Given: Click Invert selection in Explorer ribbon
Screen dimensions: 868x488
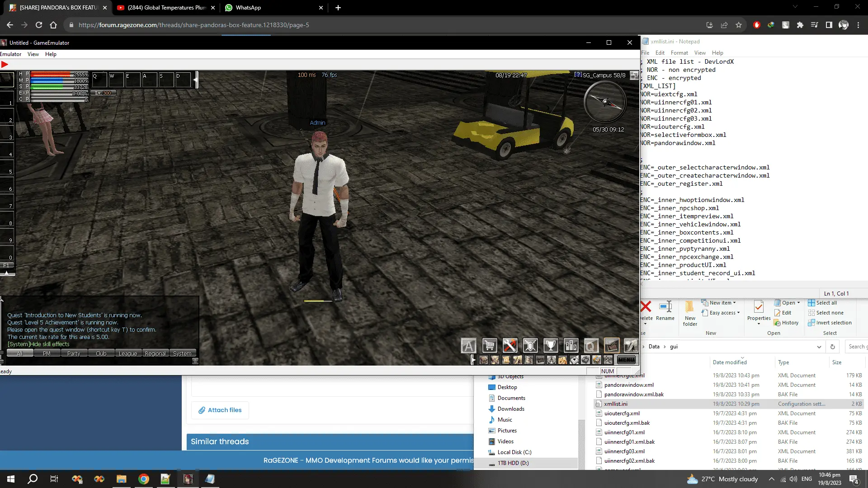Looking at the screenshot, I should click(x=830, y=323).
